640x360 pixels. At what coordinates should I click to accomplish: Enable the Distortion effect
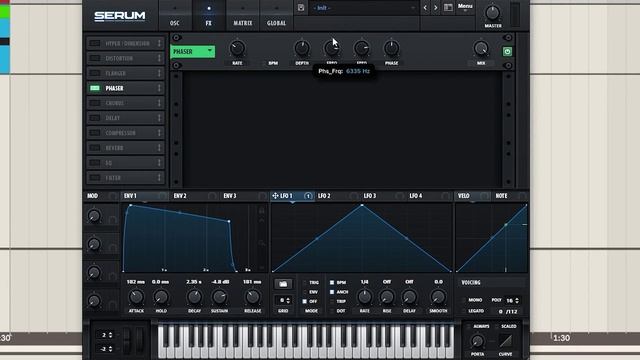[95, 58]
